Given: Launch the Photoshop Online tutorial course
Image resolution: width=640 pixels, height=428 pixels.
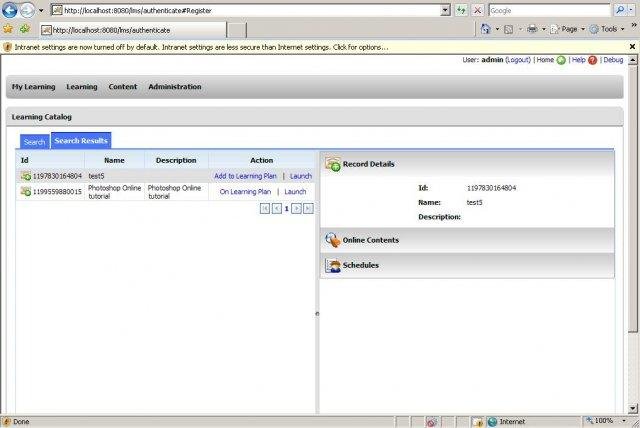Looking at the screenshot, I should coord(295,192).
